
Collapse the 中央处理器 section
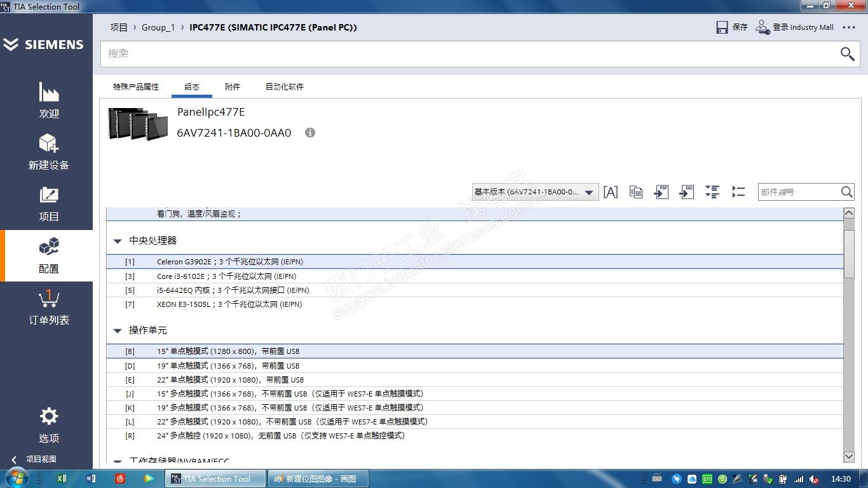(x=117, y=241)
